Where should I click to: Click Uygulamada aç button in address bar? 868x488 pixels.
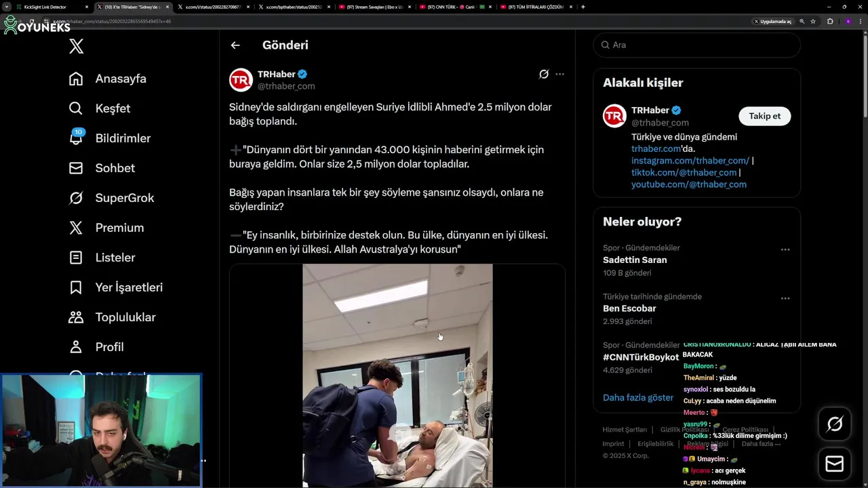tap(772, 21)
